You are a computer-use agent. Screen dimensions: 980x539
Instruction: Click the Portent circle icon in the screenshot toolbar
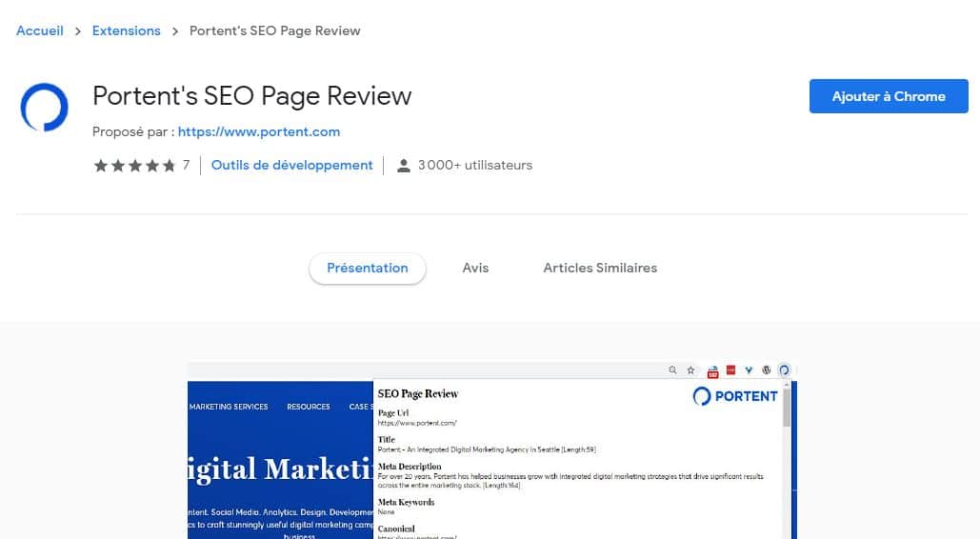785,370
